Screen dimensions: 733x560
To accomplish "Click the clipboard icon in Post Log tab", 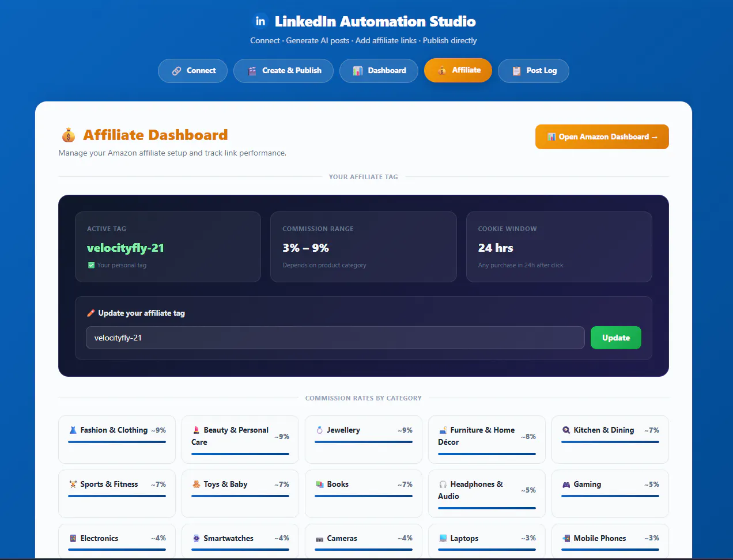I will (x=516, y=71).
